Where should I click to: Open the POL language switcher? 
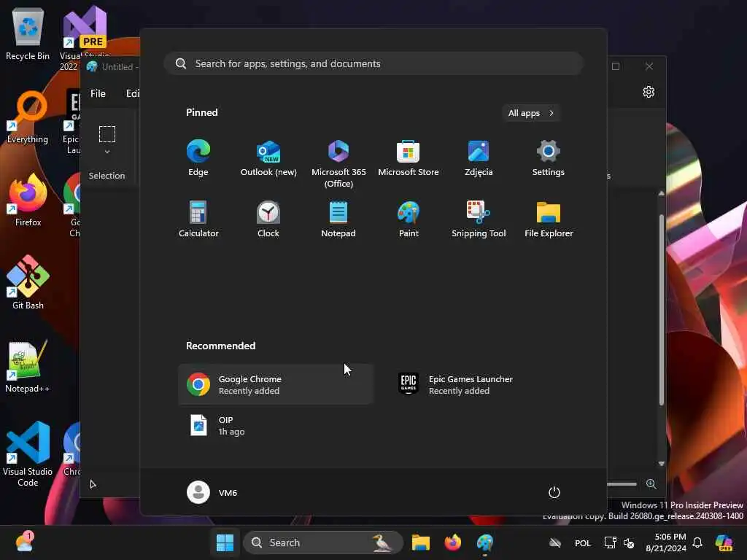point(582,542)
